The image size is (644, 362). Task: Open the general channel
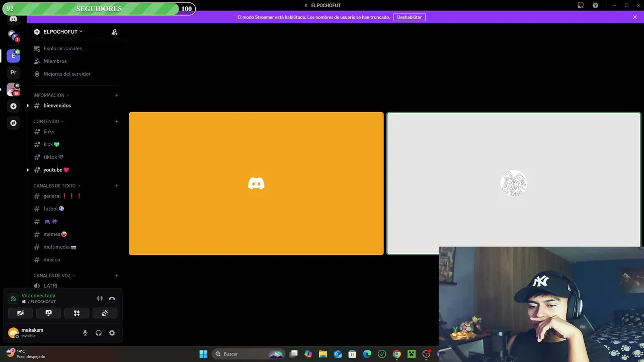[75, 196]
